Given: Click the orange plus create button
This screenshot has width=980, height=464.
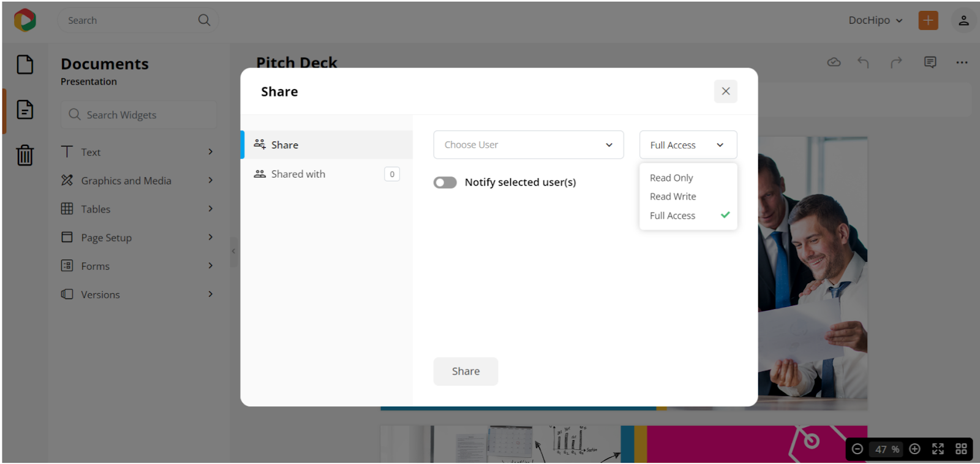Looking at the screenshot, I should [x=928, y=20].
